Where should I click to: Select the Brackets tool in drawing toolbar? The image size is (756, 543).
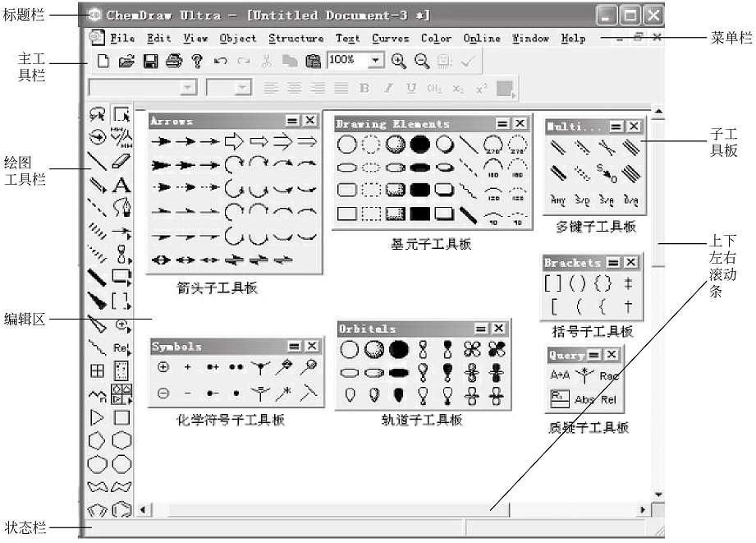(x=121, y=300)
